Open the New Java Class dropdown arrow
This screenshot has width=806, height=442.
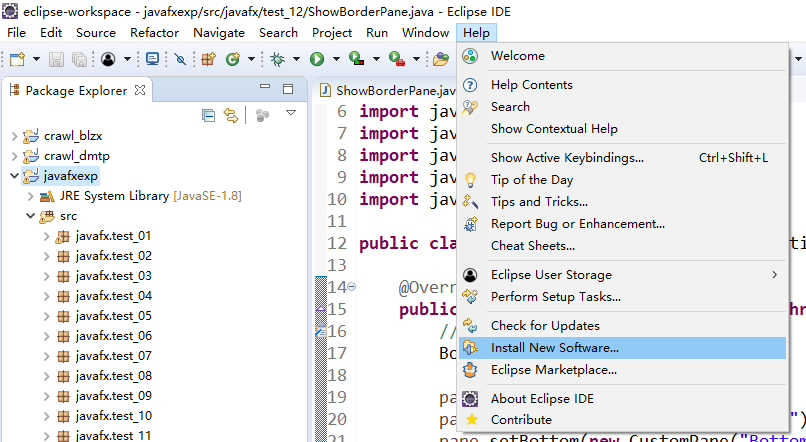(x=251, y=59)
